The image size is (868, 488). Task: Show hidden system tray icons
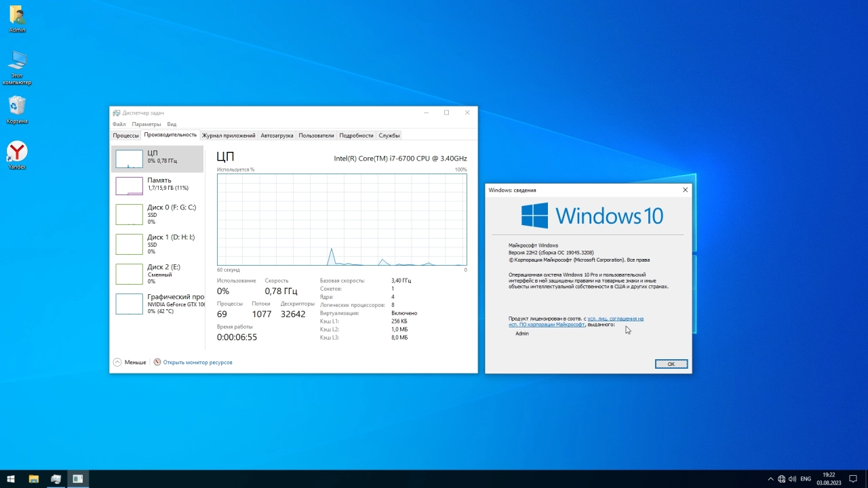click(x=770, y=479)
